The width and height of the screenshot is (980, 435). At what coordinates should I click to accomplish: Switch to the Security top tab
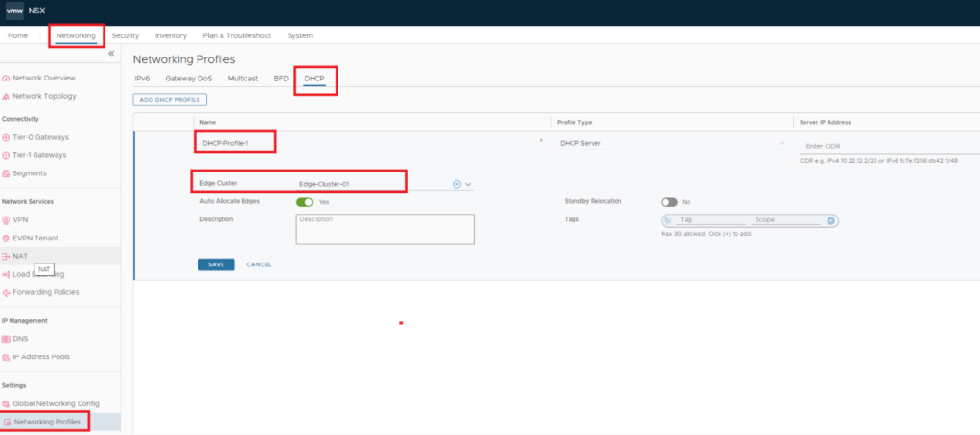click(x=126, y=35)
